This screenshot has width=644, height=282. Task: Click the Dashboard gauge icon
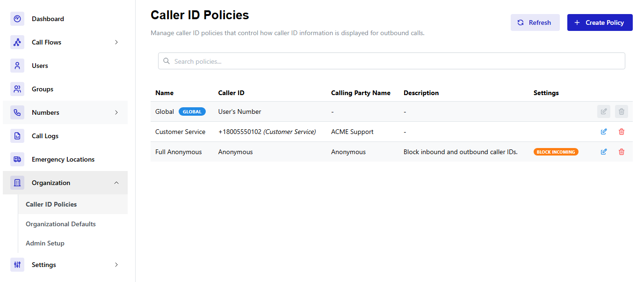click(x=17, y=19)
